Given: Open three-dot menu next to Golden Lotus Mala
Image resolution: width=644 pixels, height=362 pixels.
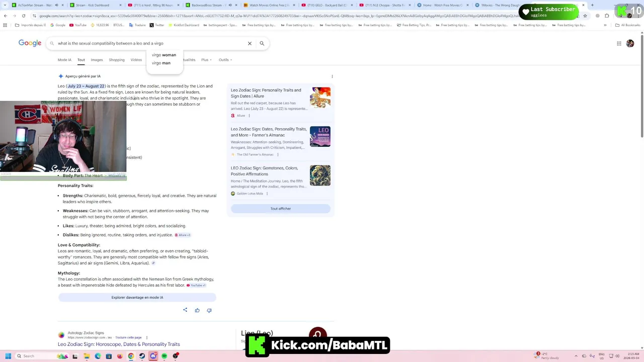Looking at the screenshot, I should pyautogui.click(x=267, y=194).
